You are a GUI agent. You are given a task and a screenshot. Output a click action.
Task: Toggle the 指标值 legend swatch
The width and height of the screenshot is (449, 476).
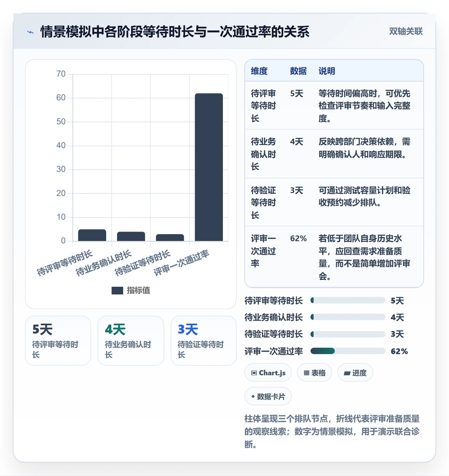117,291
